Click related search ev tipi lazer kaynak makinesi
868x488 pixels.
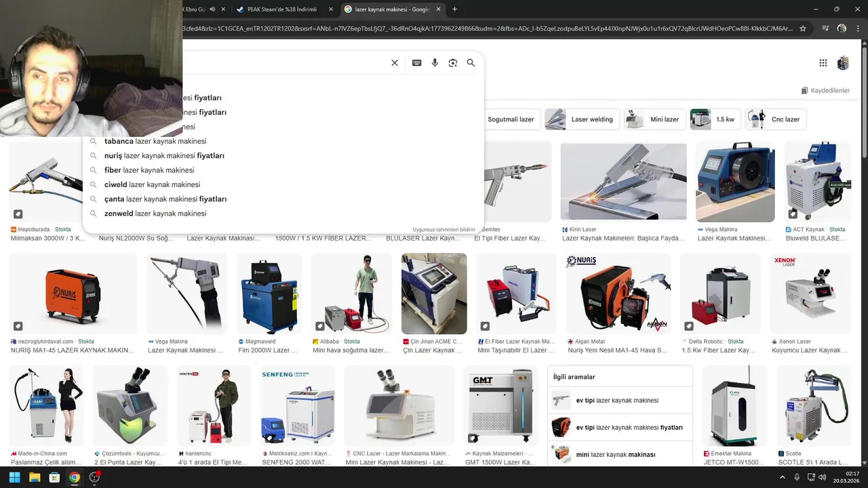(x=620, y=401)
